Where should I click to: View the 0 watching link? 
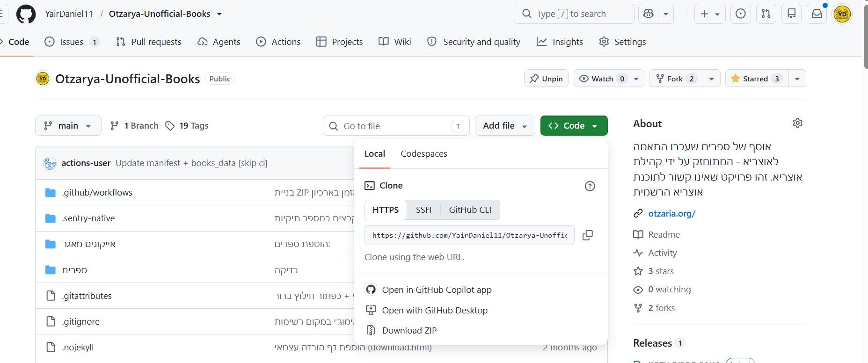[x=662, y=290]
